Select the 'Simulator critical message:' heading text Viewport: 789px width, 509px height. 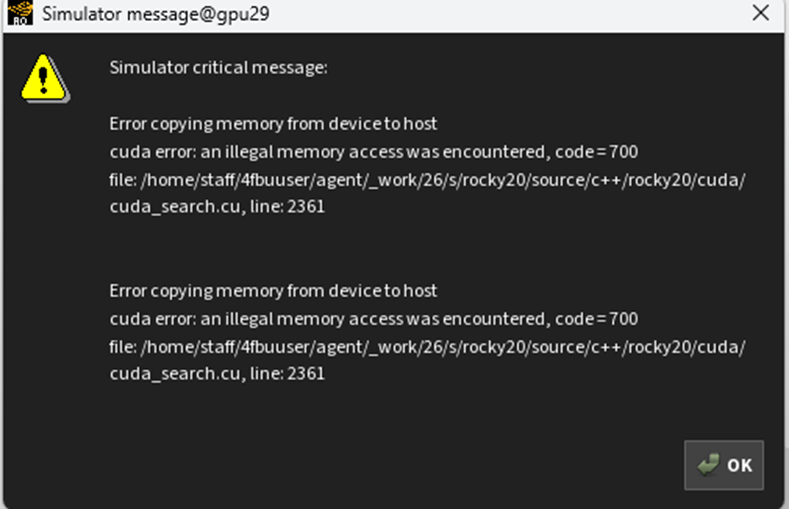click(x=218, y=67)
